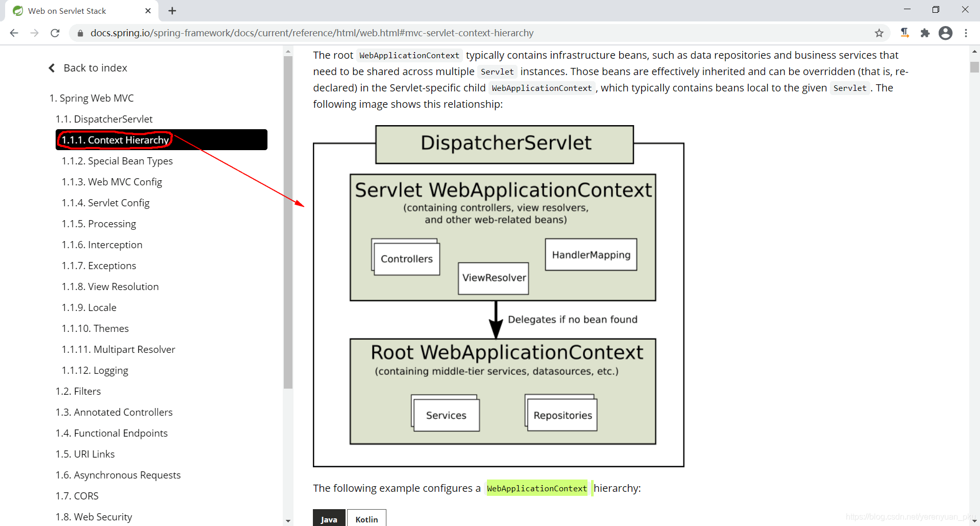980x526 pixels.
Task: Click the sidebar scrollbar thumb
Action: point(288,222)
